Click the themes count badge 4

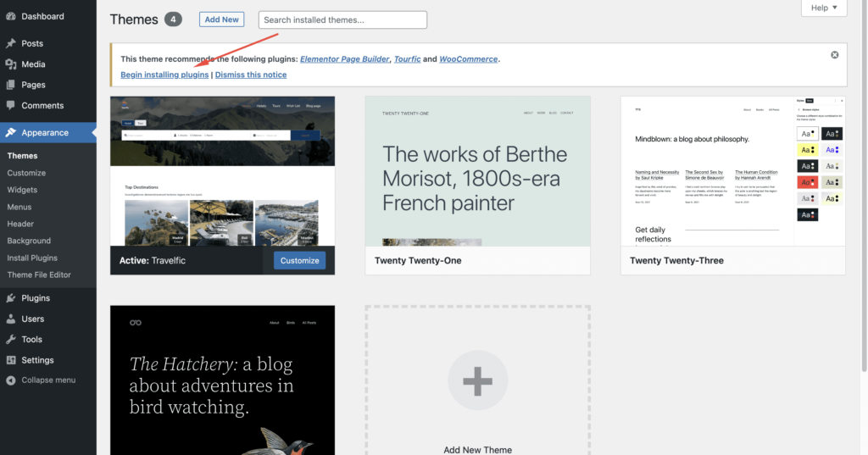[173, 19]
